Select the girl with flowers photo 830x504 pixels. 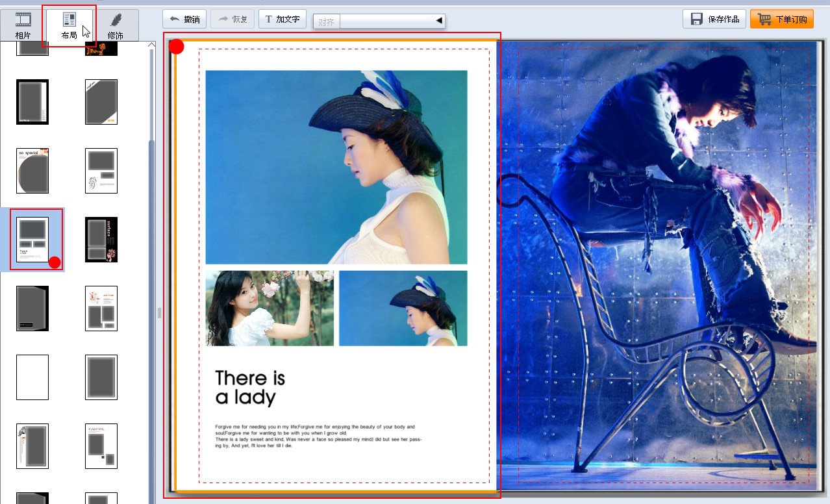[270, 309]
